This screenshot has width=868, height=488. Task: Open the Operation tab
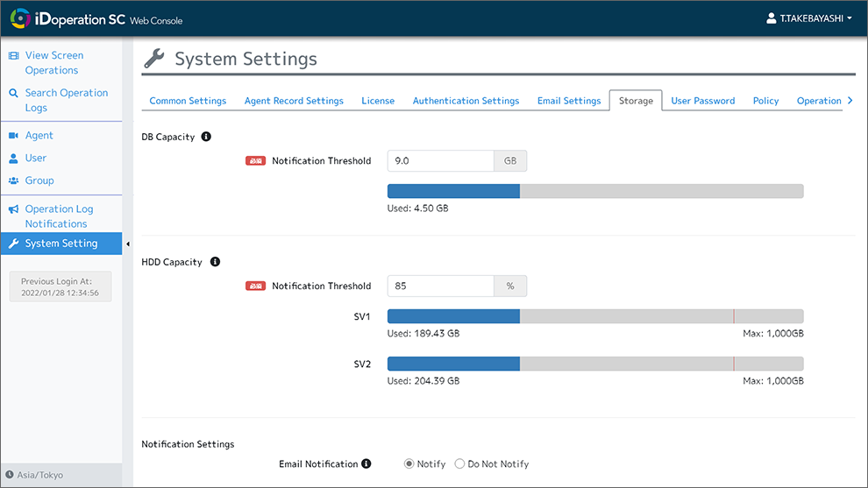tap(819, 101)
